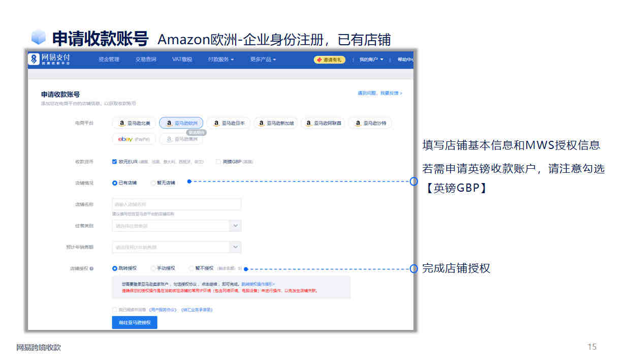The width and height of the screenshot is (644, 364).
Task: Open the 经营类别 dropdown
Action: point(177,226)
